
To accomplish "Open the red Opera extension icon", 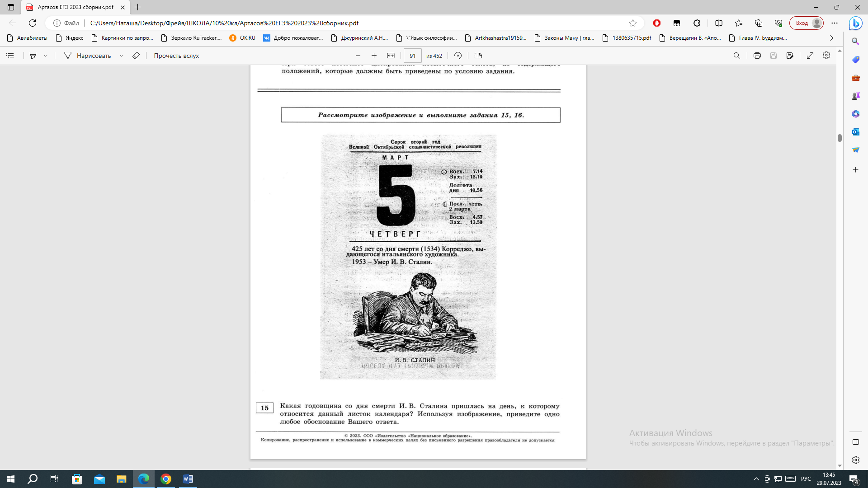I will [657, 23].
